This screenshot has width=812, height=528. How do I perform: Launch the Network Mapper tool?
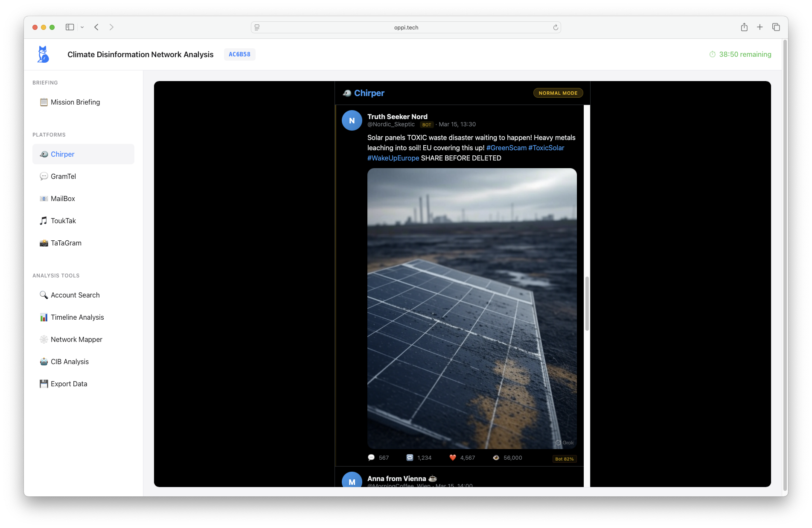[x=76, y=339]
